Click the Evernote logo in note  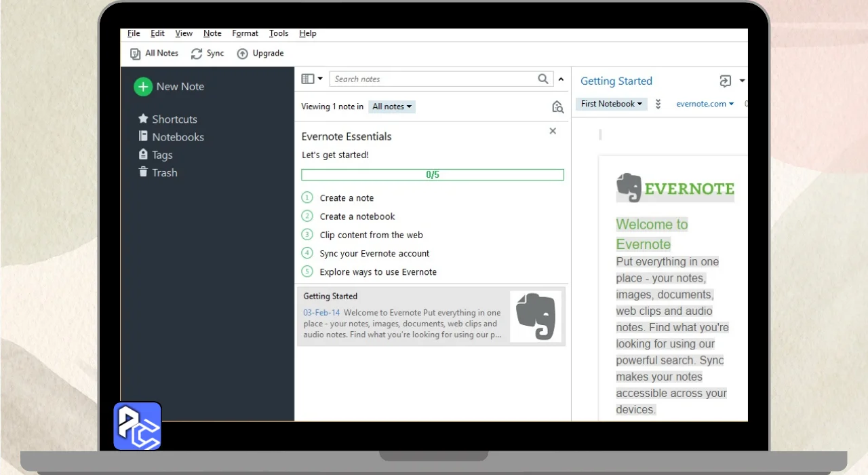(x=675, y=188)
